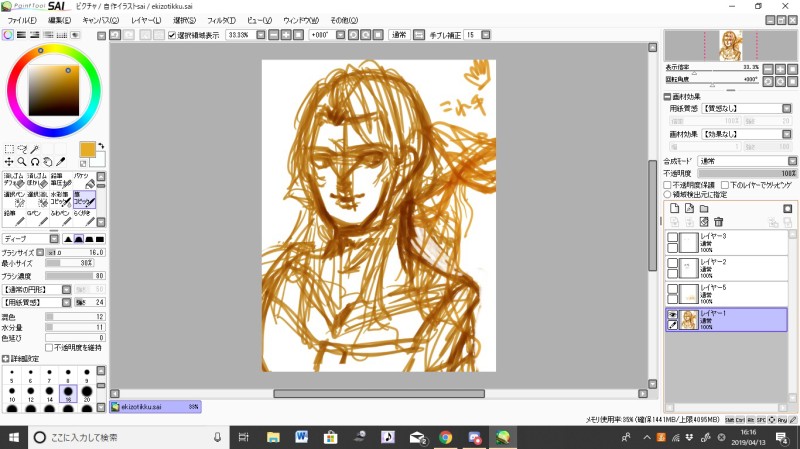
Task: Choose the バケツ bucket tool
Action: click(85, 180)
